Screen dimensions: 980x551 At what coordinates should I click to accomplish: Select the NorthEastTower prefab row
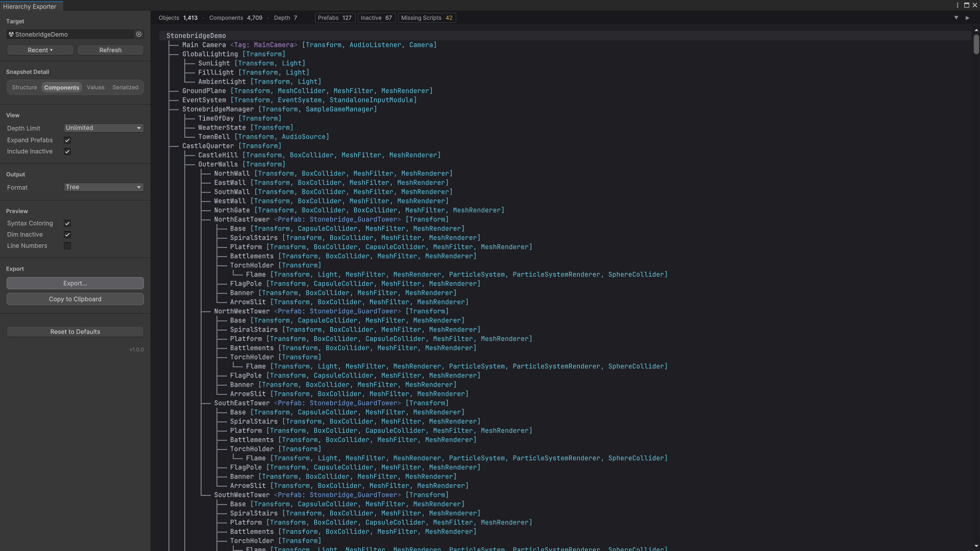(565, 219)
